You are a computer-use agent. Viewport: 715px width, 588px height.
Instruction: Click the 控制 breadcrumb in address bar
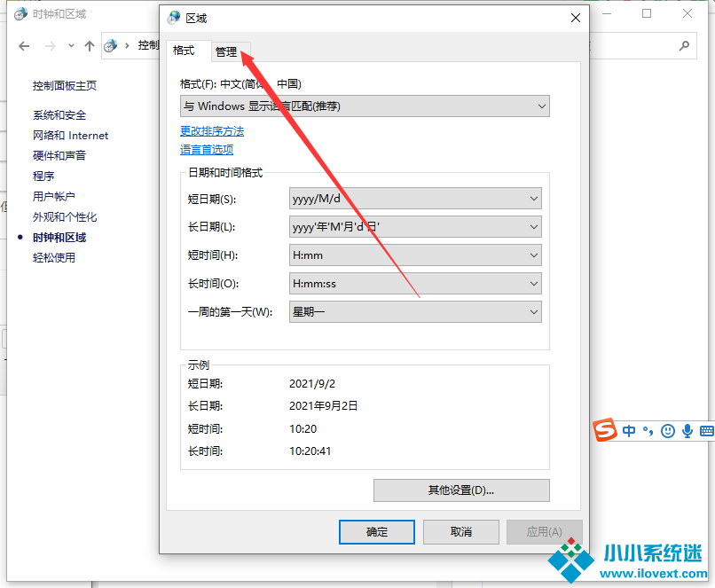148,45
